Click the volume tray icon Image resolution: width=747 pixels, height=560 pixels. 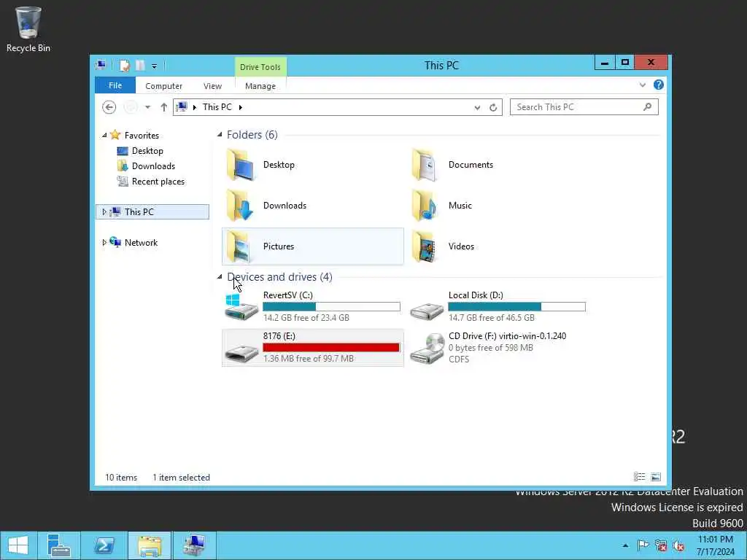click(x=678, y=545)
